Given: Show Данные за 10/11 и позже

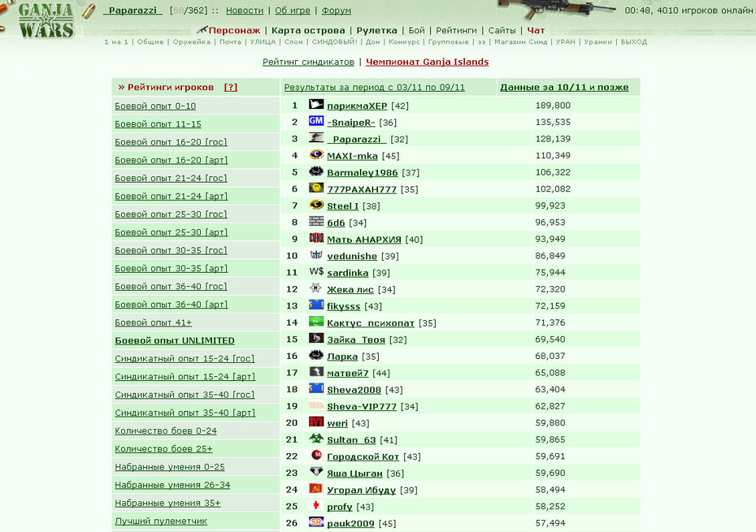Looking at the screenshot, I should (x=564, y=87).
